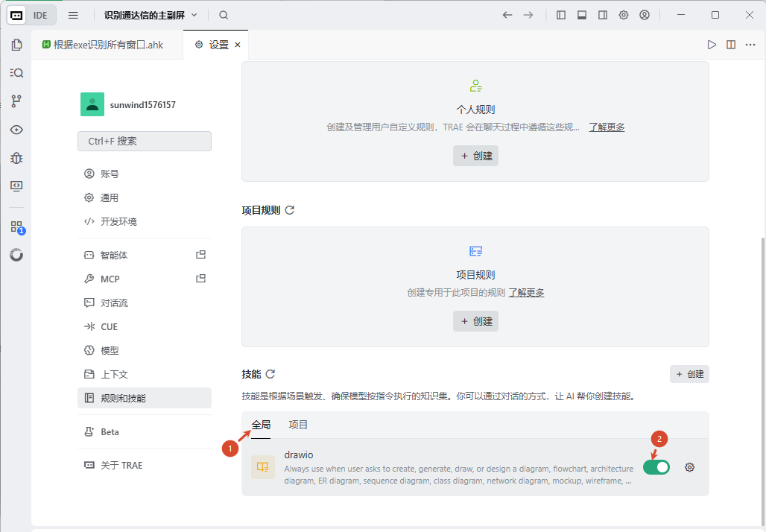Select the 项目 skills tab
Image resolution: width=766 pixels, height=532 pixels.
[298, 425]
